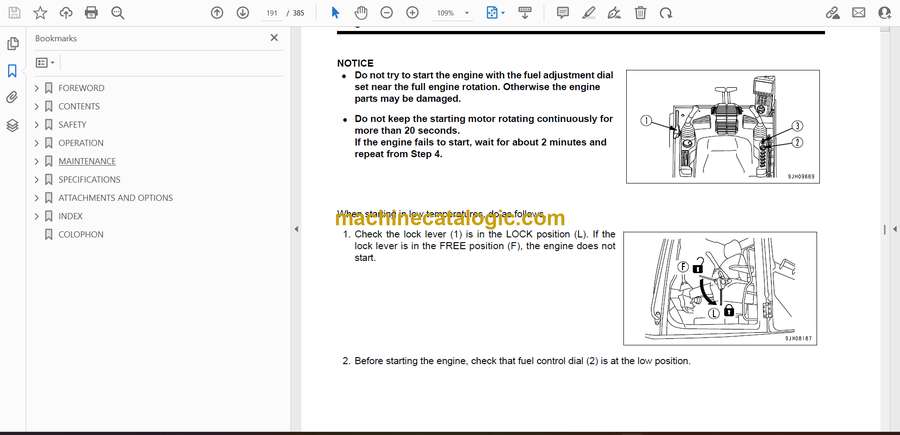Click the upload to cloud icon
Viewport: 900px width, 435px height.
point(66,13)
